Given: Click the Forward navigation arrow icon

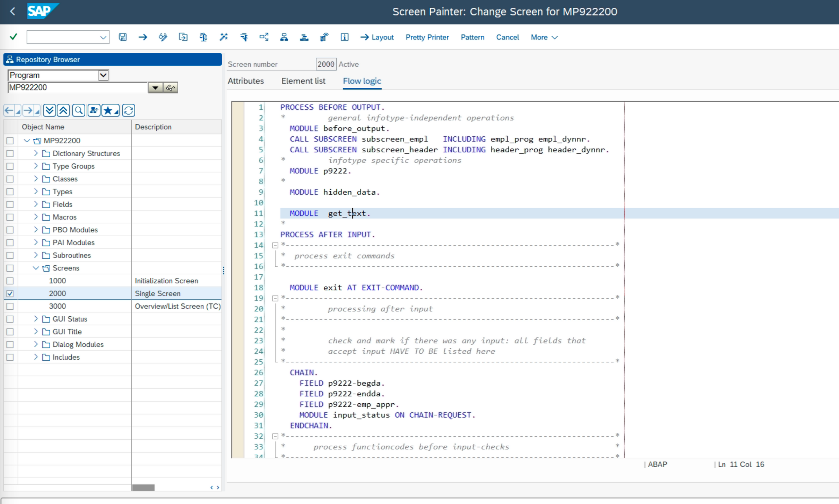Looking at the screenshot, I should (x=28, y=110).
